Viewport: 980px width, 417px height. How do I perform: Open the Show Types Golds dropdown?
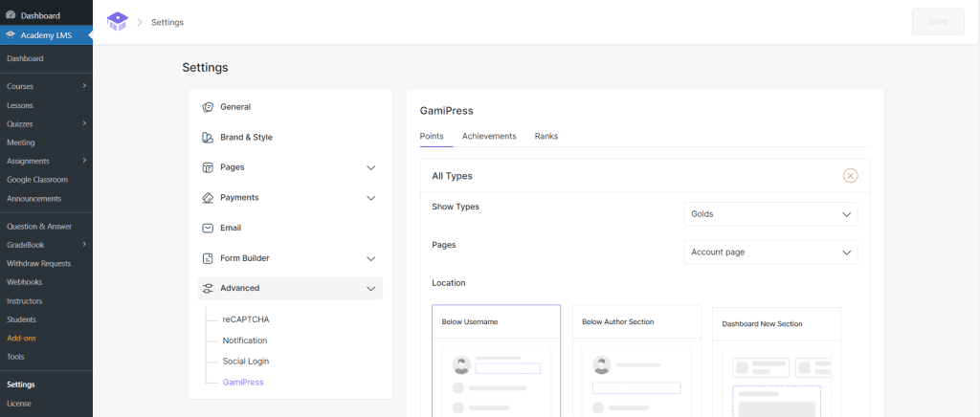770,214
